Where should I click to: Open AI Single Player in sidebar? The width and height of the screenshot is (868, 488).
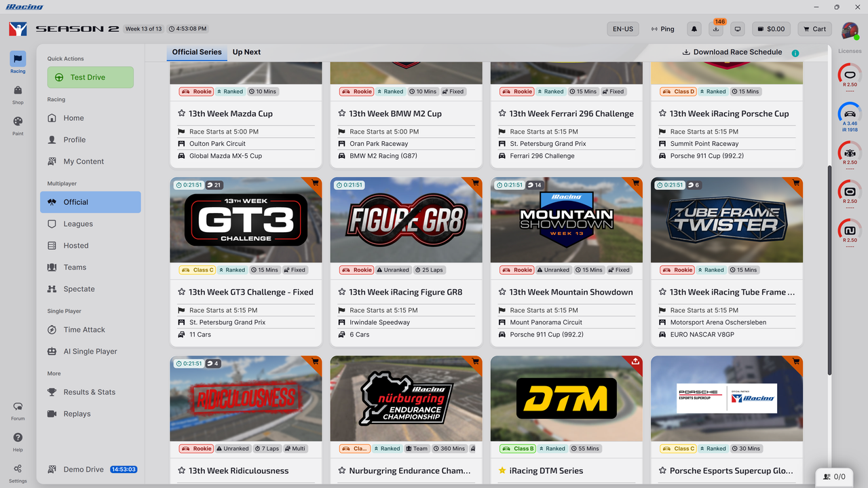pos(90,352)
